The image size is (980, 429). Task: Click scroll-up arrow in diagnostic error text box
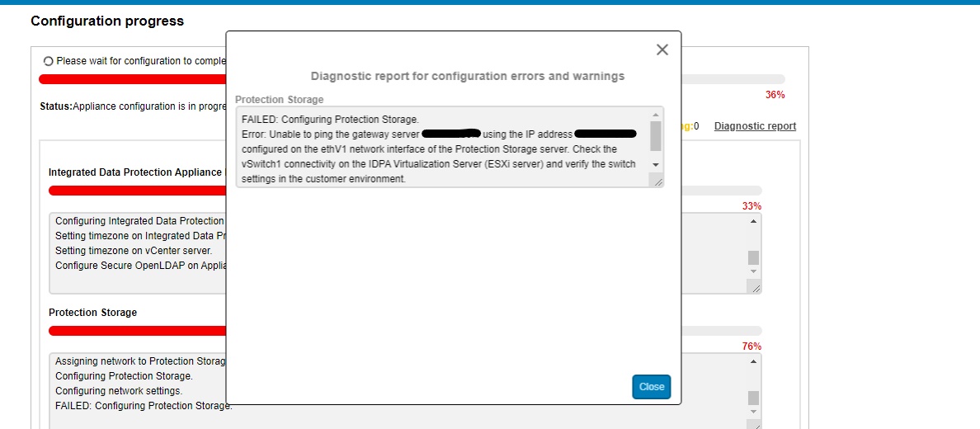tap(656, 115)
